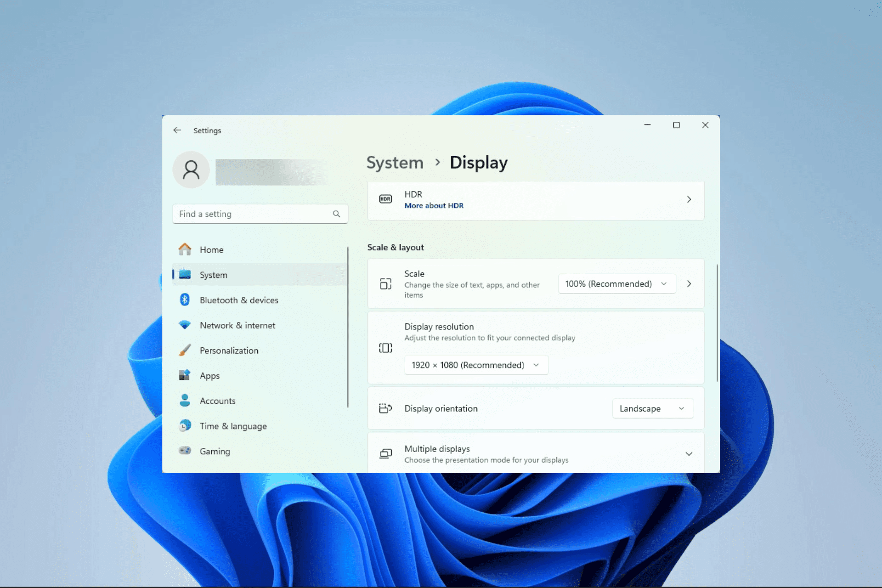
Task: Expand the Display orientation dropdown
Action: point(651,408)
